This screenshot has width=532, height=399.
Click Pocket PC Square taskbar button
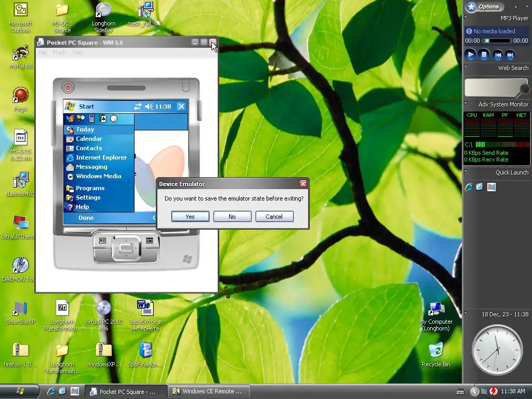tap(126, 391)
